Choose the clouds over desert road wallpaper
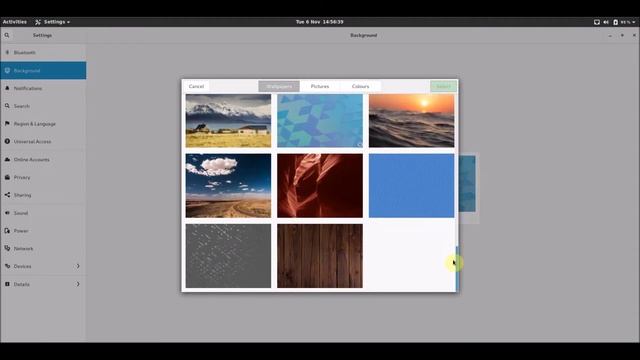Image resolution: width=640 pixels, height=360 pixels. [228, 186]
